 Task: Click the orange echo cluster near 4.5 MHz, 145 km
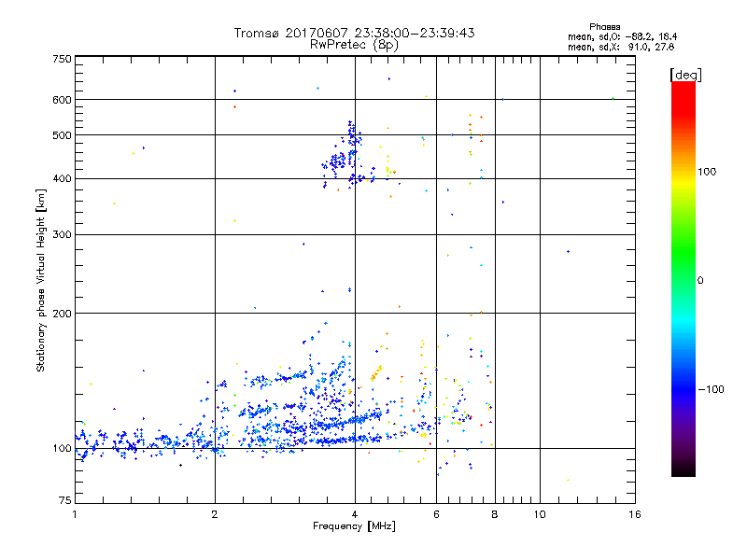pos(376,372)
